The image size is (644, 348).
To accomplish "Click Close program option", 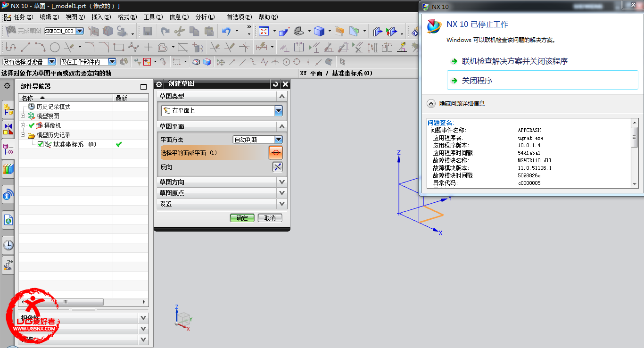I will pos(543,81).
